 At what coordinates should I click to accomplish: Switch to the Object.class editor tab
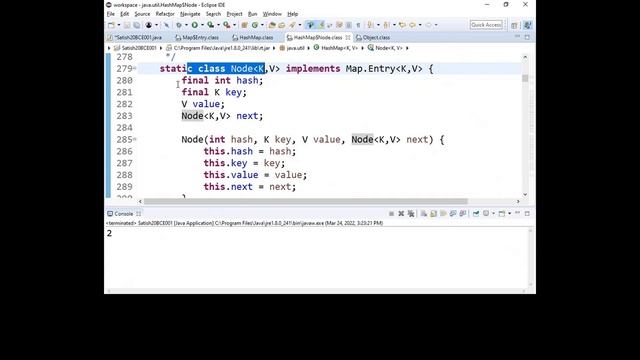point(373,38)
